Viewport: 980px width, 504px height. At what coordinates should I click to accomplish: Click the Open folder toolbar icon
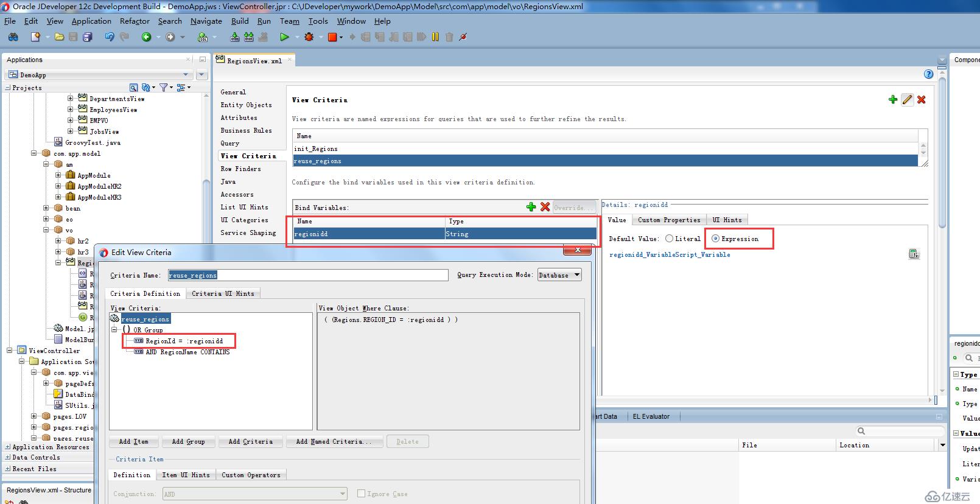[x=59, y=37]
